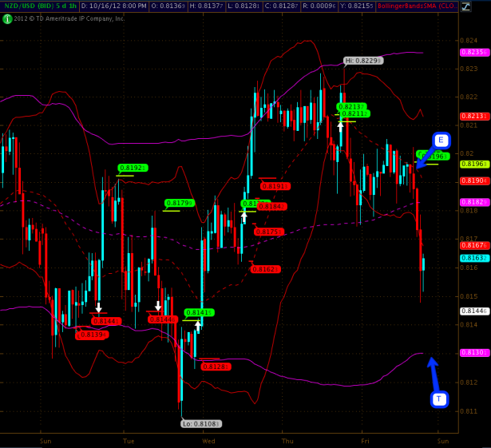Click the magenta 0.8235 axis price tag

(x=473, y=51)
